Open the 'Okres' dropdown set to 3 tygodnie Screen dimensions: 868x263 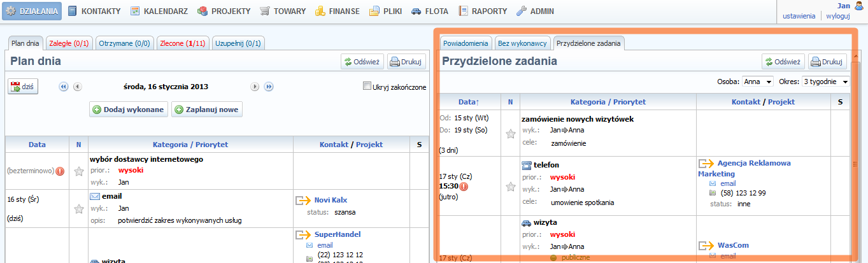pyautogui.click(x=825, y=82)
